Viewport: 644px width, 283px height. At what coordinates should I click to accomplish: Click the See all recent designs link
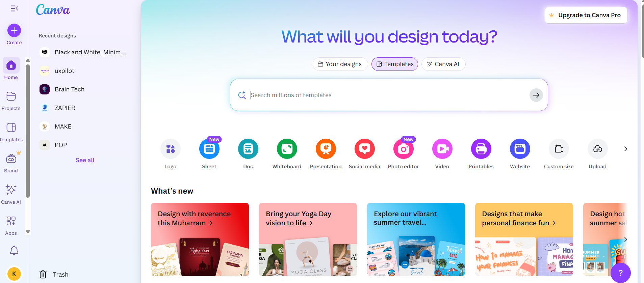click(x=85, y=160)
